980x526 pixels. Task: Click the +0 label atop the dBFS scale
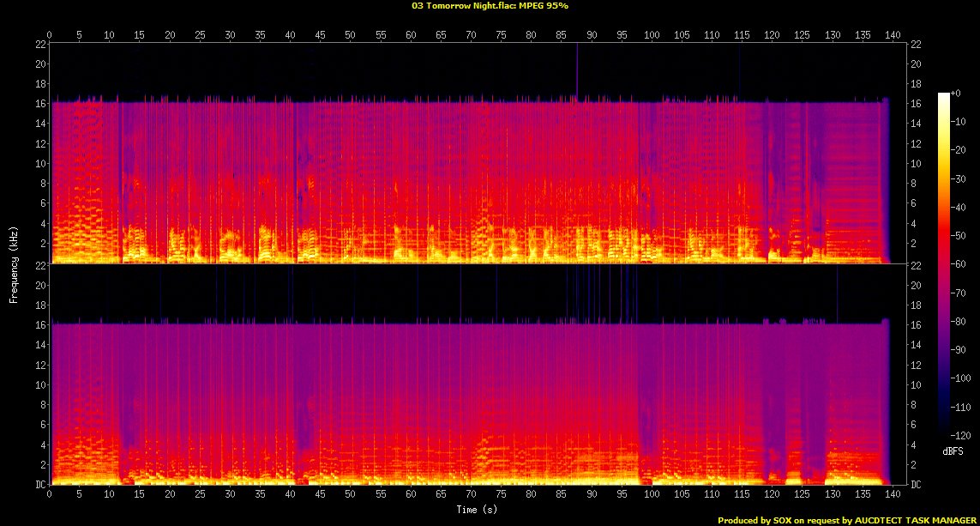point(956,94)
